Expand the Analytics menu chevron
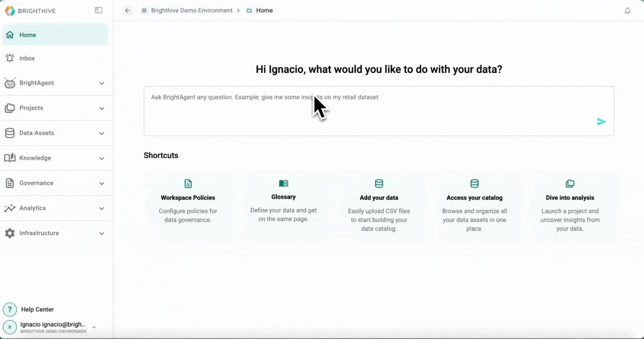 (102, 208)
